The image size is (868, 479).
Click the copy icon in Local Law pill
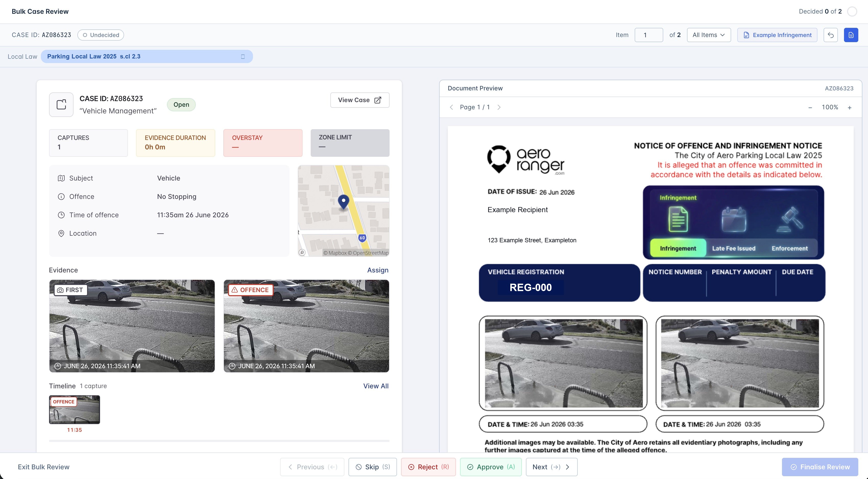point(243,57)
